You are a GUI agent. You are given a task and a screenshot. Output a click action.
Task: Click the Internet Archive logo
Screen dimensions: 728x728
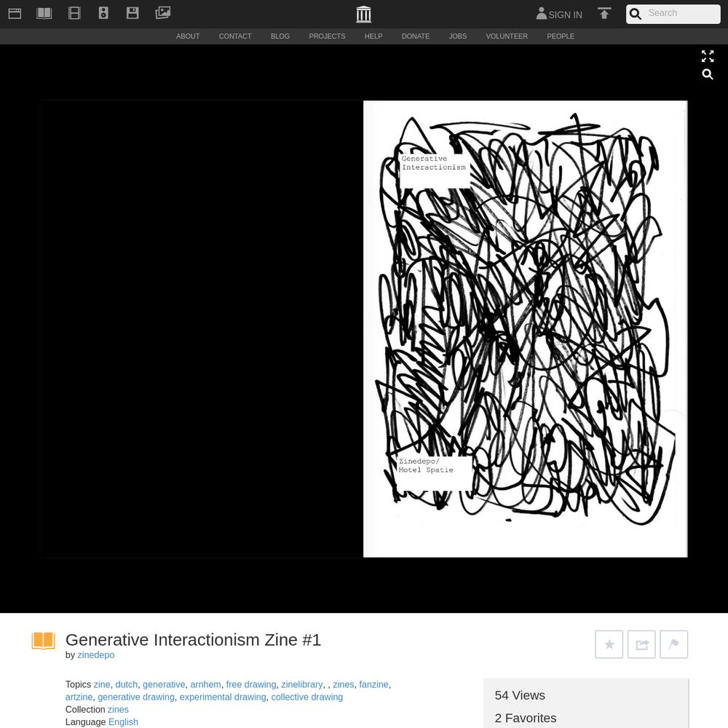click(363, 14)
